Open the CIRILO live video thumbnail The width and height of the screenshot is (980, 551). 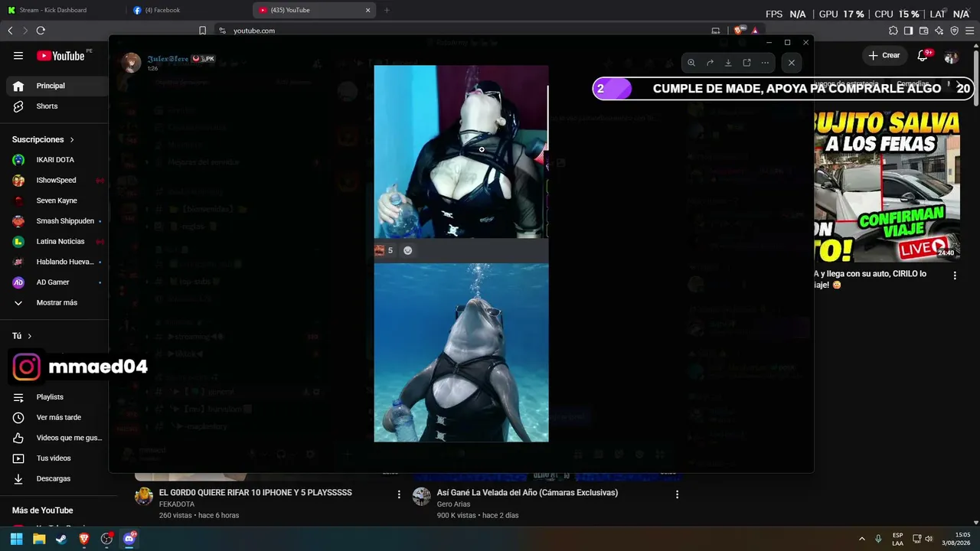887,186
